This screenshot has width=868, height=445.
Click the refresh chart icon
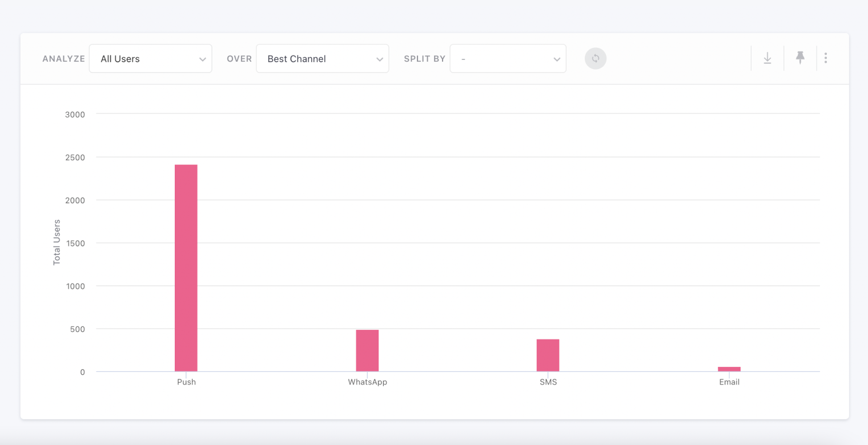point(595,58)
